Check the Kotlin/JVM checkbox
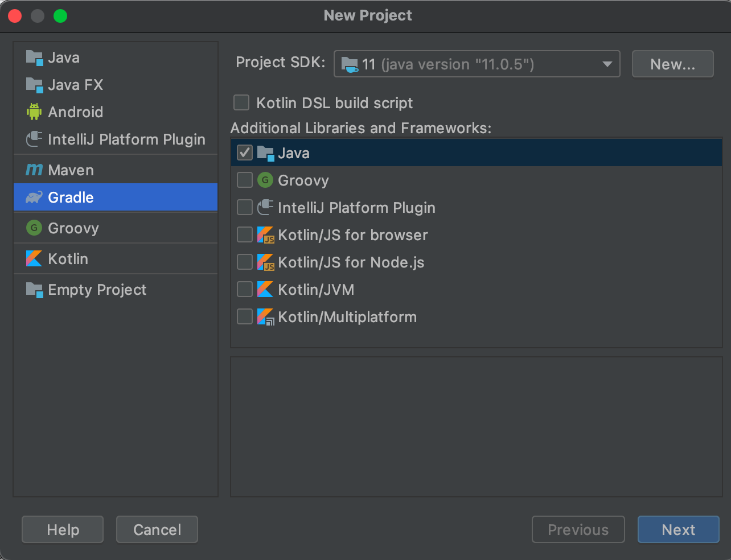The width and height of the screenshot is (731, 560). click(245, 289)
